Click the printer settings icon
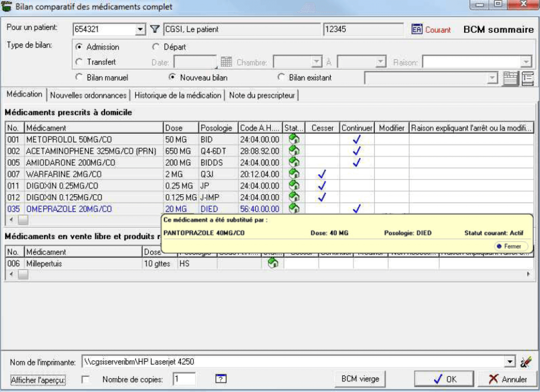The height and width of the screenshot is (392, 540). pos(526,362)
